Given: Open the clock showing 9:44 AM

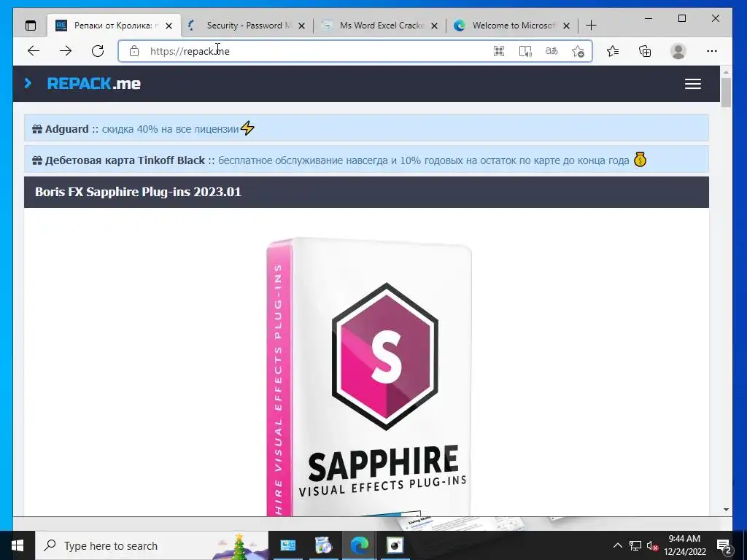Looking at the screenshot, I should [685, 545].
